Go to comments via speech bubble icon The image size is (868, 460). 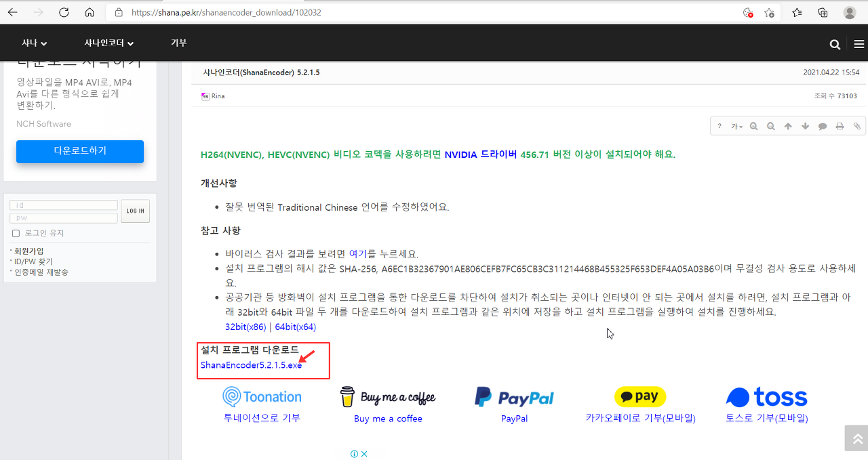[x=823, y=127]
